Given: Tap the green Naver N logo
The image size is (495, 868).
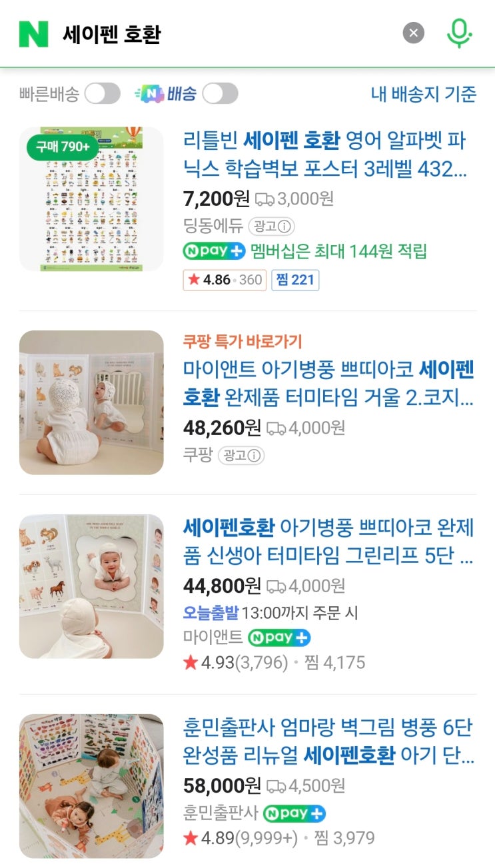Looking at the screenshot, I should point(34,33).
